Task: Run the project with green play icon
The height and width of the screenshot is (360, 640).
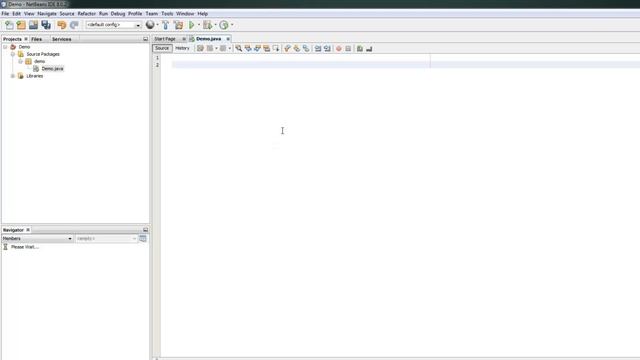Action: pyautogui.click(x=191, y=25)
